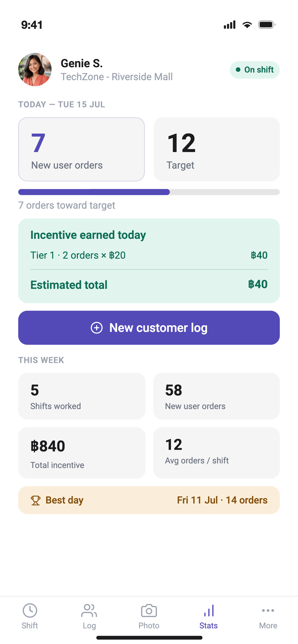The width and height of the screenshot is (298, 644).
Task: Select the 7 New user orders card
Action: tap(81, 149)
